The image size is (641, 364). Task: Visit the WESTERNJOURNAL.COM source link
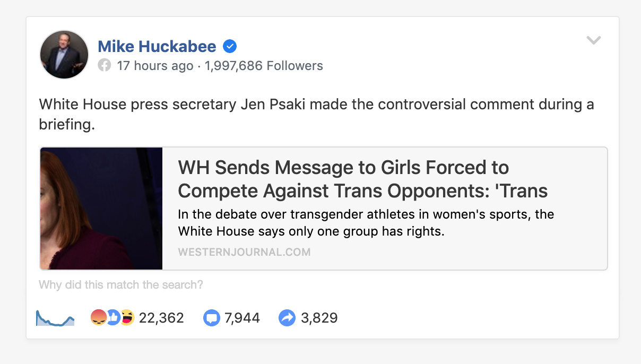click(244, 252)
